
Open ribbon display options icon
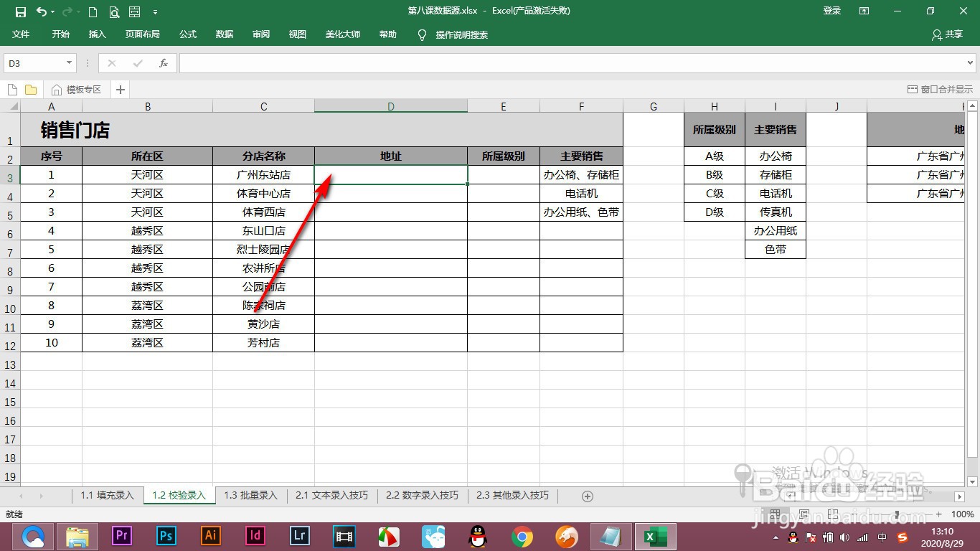864,11
